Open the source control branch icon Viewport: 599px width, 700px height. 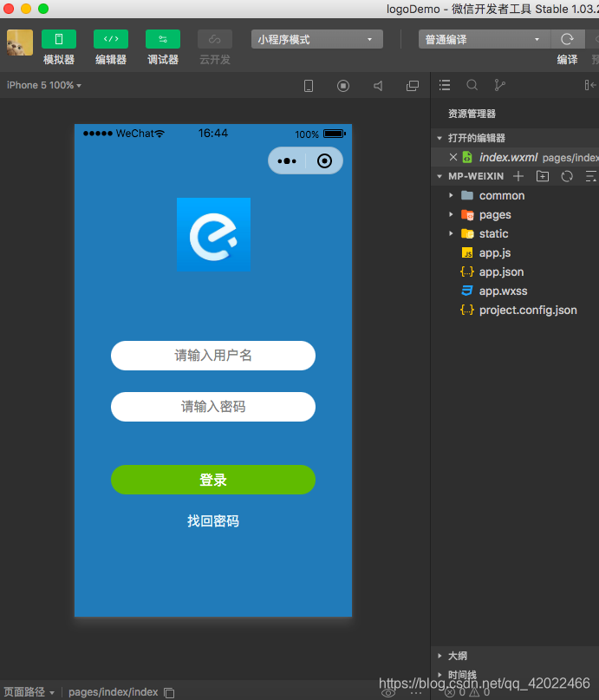(x=499, y=85)
